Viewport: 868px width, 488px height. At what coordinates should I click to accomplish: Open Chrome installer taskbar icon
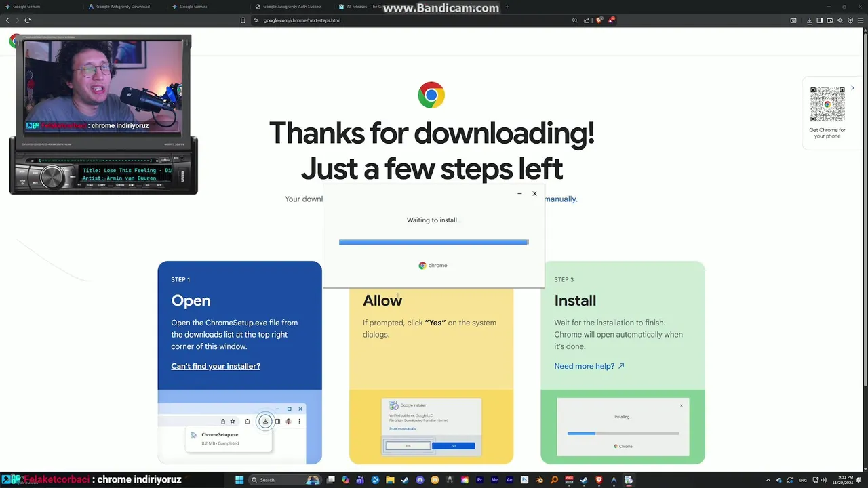click(629, 480)
